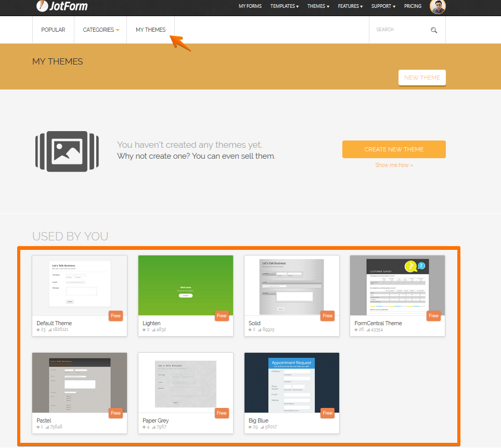Click the Free badge on Lighten theme
The image size is (501, 448).
tap(222, 316)
